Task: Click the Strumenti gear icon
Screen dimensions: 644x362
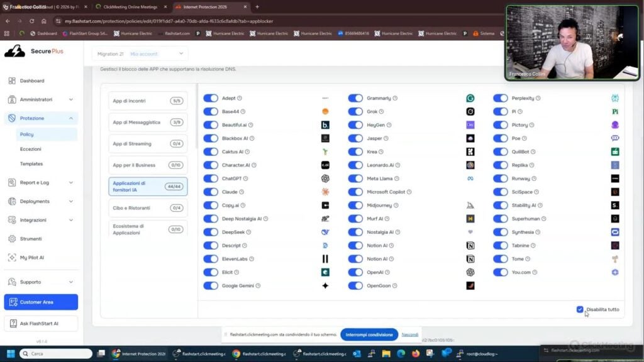Action: 12,239
